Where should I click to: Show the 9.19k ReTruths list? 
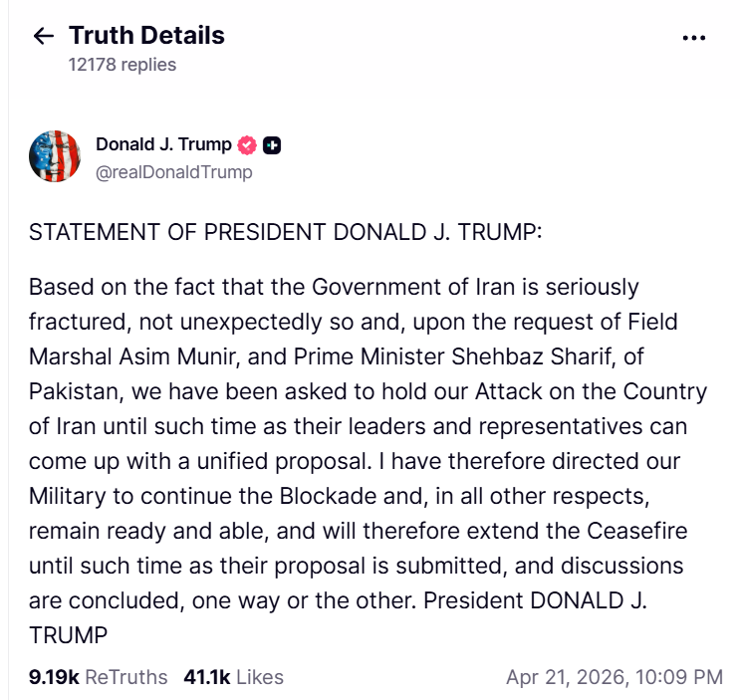point(98,677)
